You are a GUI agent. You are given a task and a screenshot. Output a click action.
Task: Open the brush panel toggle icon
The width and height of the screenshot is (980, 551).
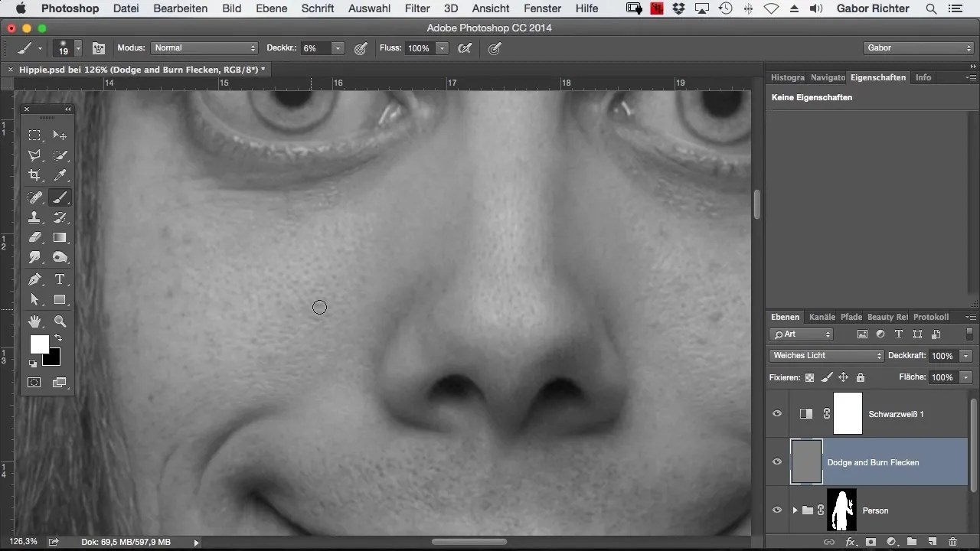99,48
